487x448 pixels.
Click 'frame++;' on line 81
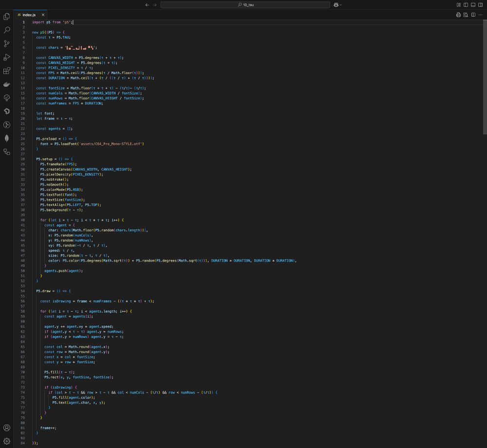click(48, 428)
